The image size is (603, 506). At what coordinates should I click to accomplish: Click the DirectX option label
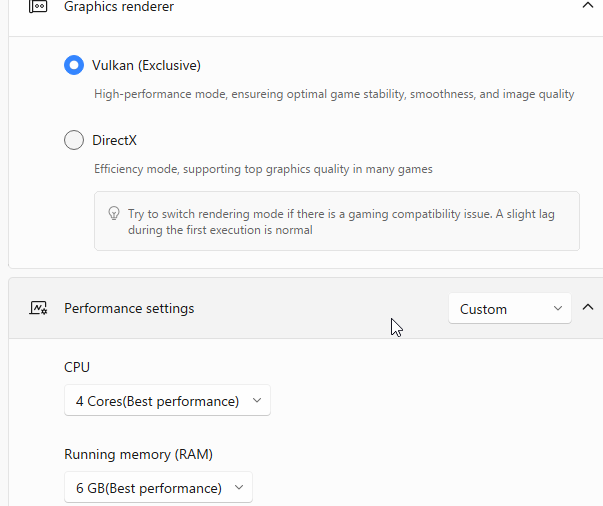114,141
